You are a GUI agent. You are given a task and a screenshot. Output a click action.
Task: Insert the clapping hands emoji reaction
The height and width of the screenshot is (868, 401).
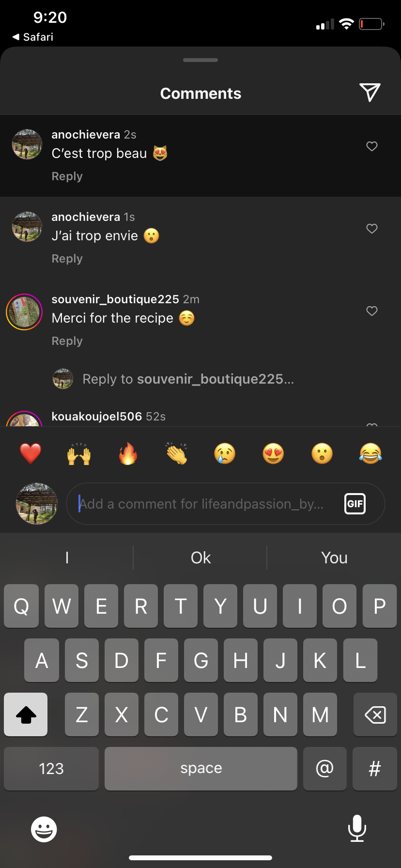point(176,454)
